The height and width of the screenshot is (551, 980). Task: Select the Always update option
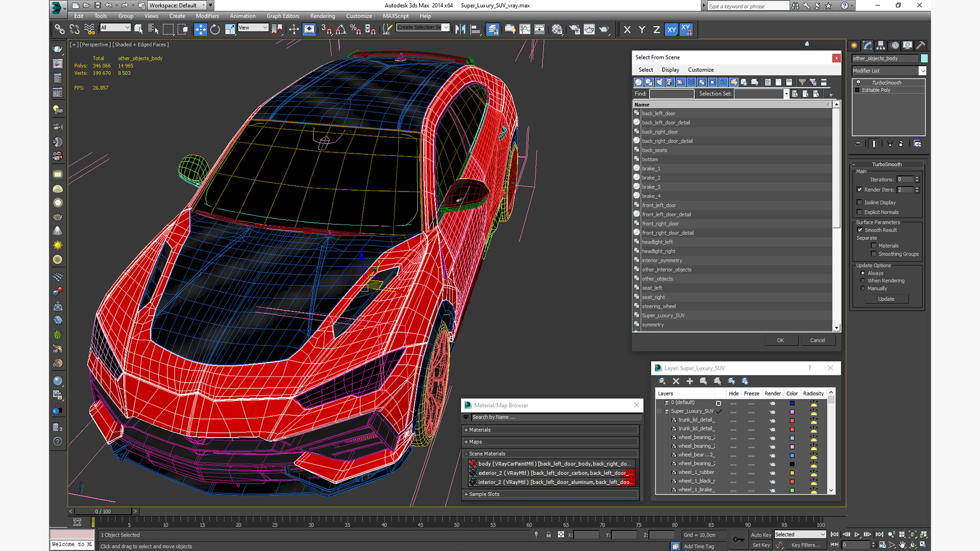tap(863, 273)
